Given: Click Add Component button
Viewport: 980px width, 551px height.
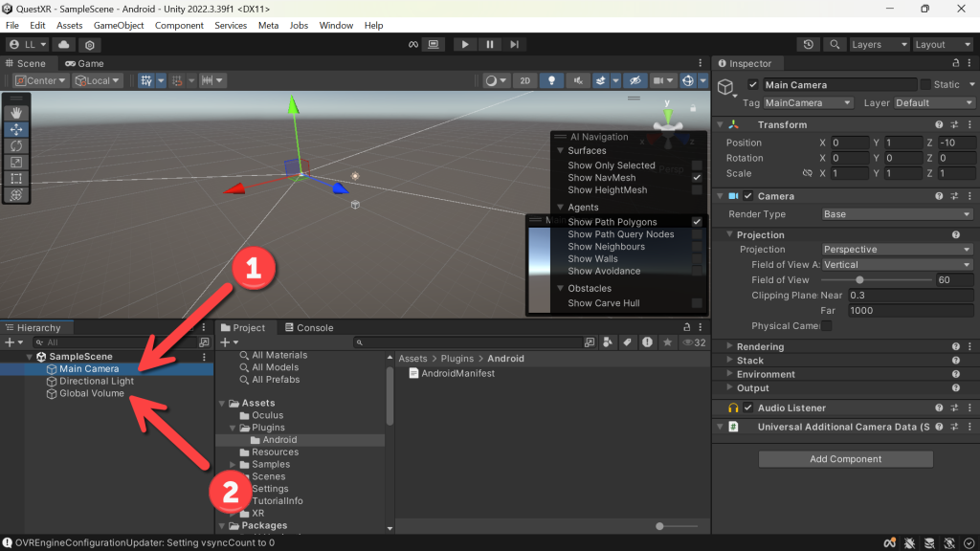Looking at the screenshot, I should 846,459.
